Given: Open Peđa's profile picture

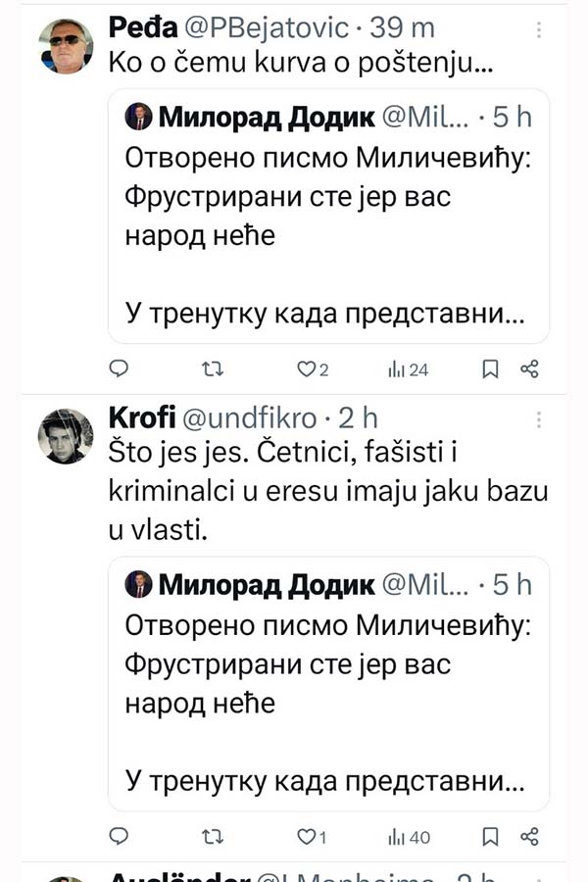Looking at the screenshot, I should pyautogui.click(x=66, y=45).
